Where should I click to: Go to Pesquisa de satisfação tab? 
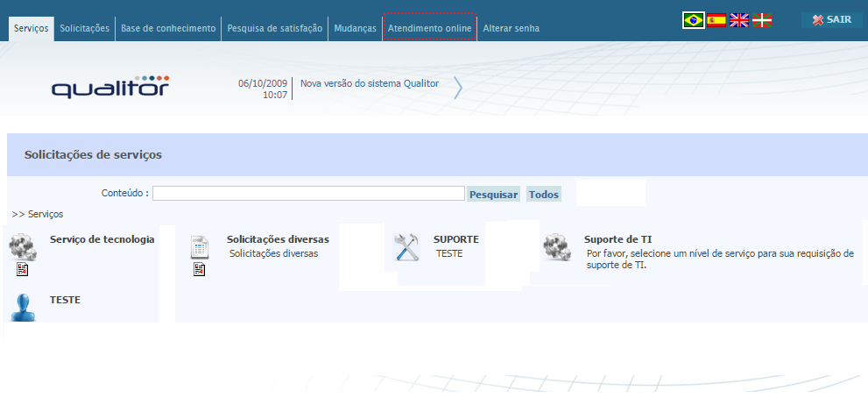pos(275,28)
